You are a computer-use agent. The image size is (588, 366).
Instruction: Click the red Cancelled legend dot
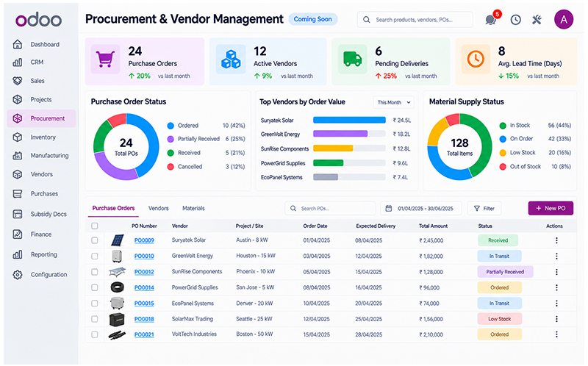171,167
